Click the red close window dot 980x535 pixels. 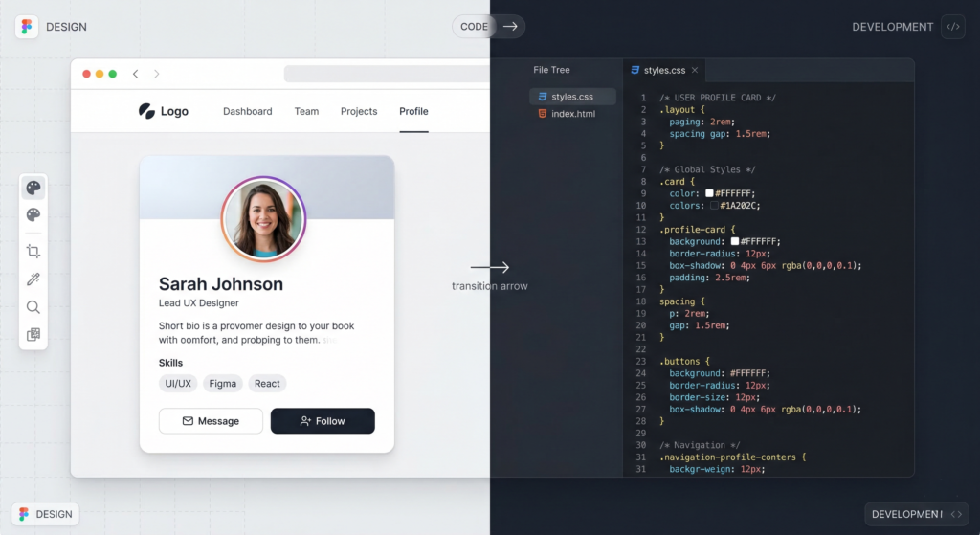(x=86, y=74)
